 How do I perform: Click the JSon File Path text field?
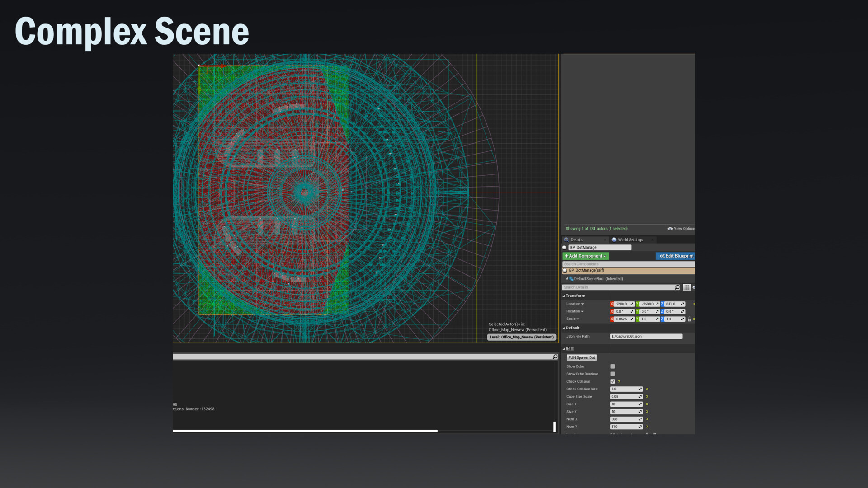click(x=646, y=336)
